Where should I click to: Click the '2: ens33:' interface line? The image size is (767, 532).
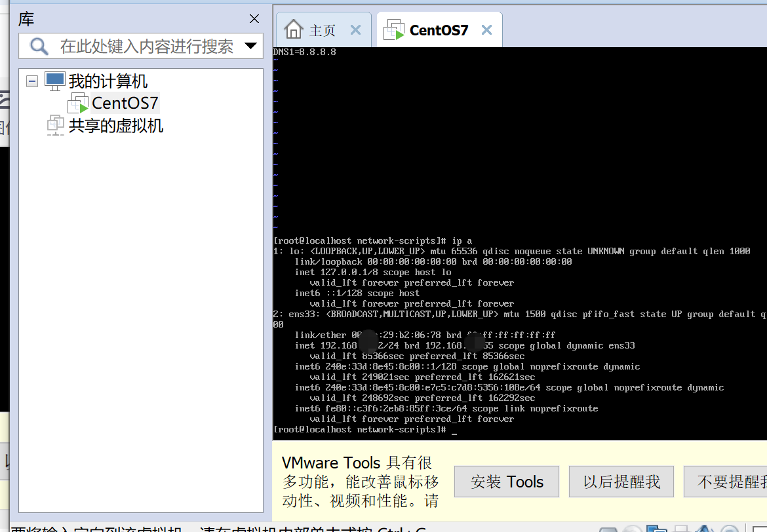coord(520,314)
